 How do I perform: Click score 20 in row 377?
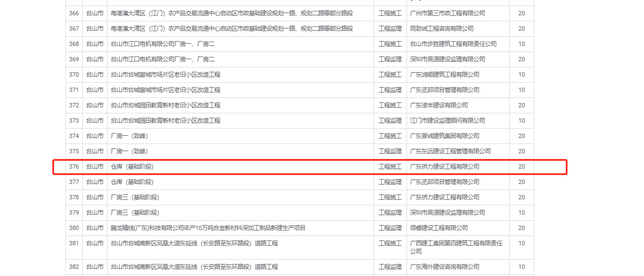pyautogui.click(x=521, y=182)
